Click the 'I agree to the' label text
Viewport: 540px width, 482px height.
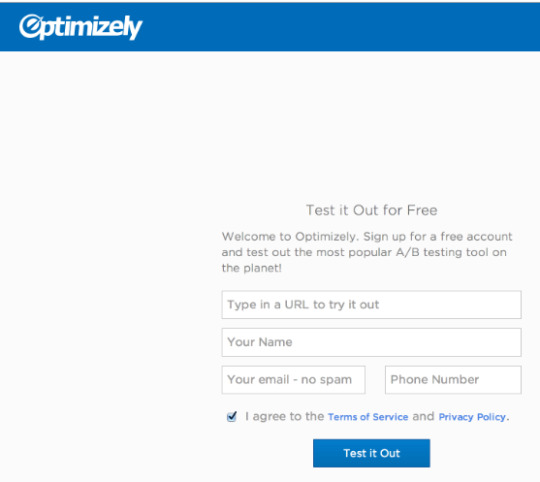point(284,417)
